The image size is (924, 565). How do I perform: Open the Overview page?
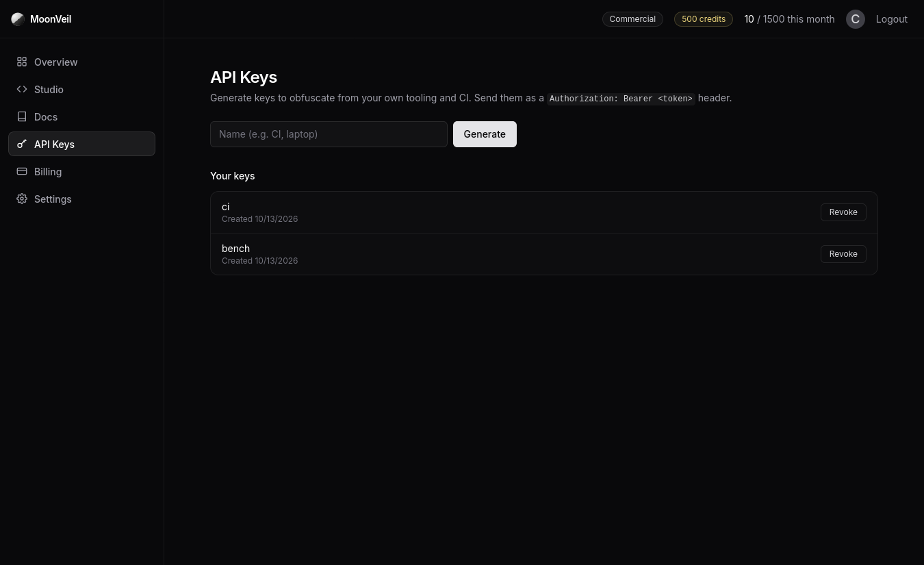pos(81,62)
